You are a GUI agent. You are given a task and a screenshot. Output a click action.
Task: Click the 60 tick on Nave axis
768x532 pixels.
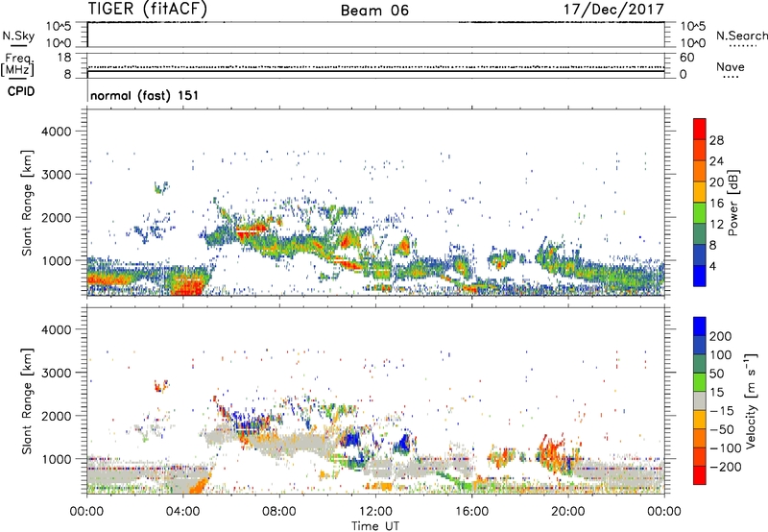click(x=686, y=58)
